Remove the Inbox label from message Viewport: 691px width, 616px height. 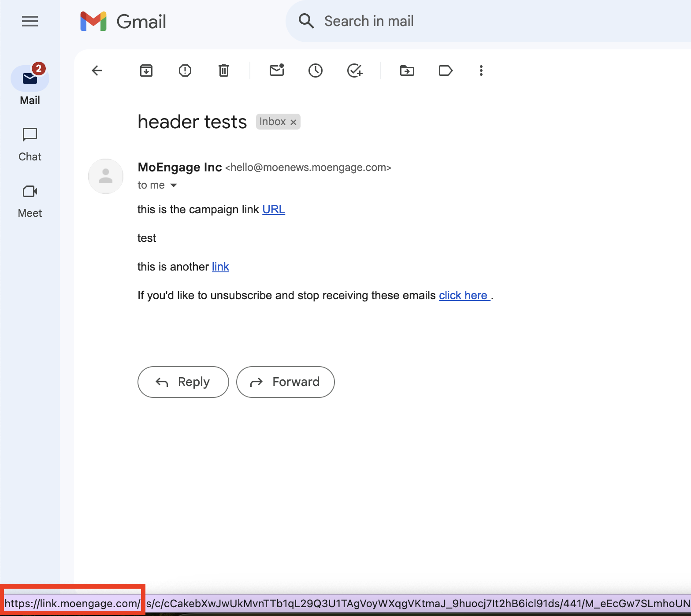293,122
